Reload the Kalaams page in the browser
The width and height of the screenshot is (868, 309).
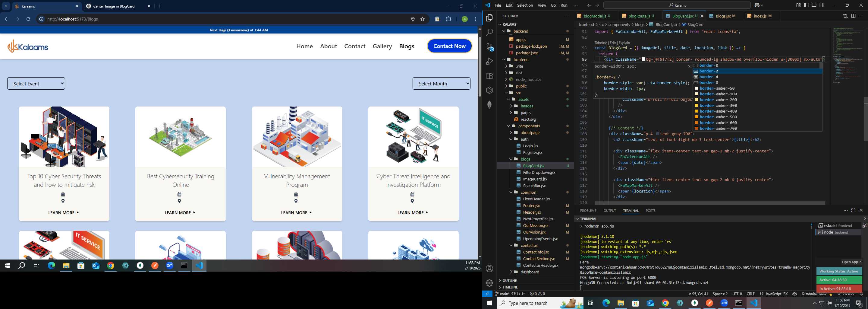point(29,19)
